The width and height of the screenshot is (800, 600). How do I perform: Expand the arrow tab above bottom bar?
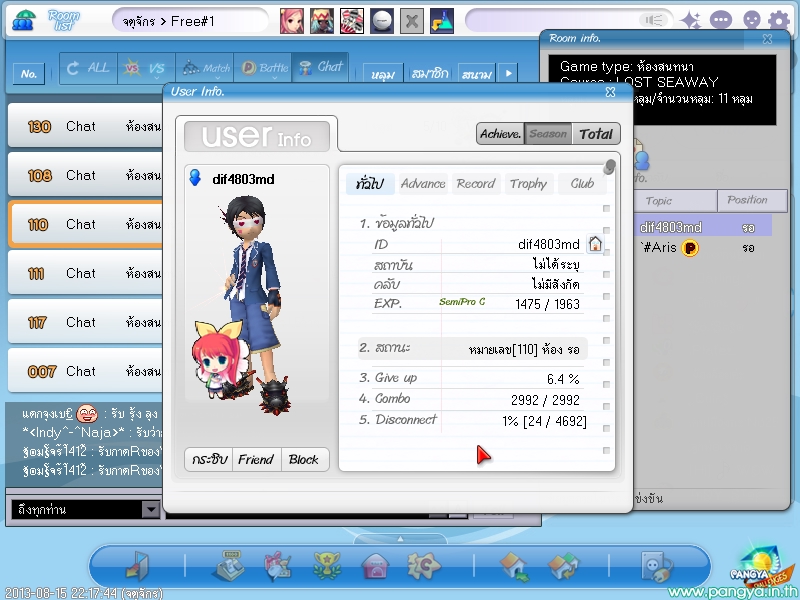pos(400,539)
